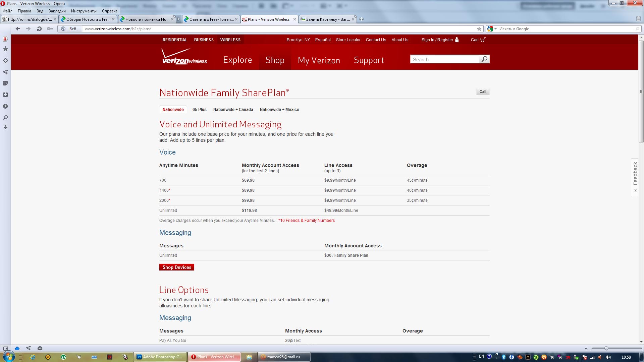The width and height of the screenshot is (644, 362).
Task: Click the Opera Link cloud icon
Action: 17,348
